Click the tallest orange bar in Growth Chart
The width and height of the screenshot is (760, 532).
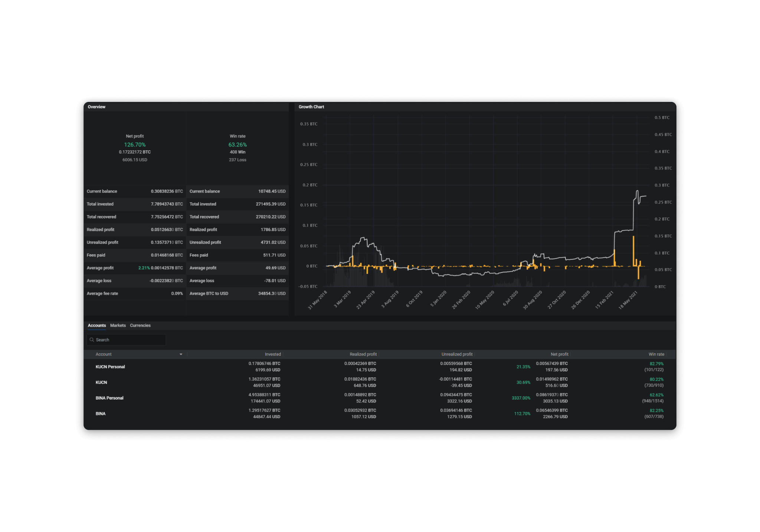tap(633, 251)
